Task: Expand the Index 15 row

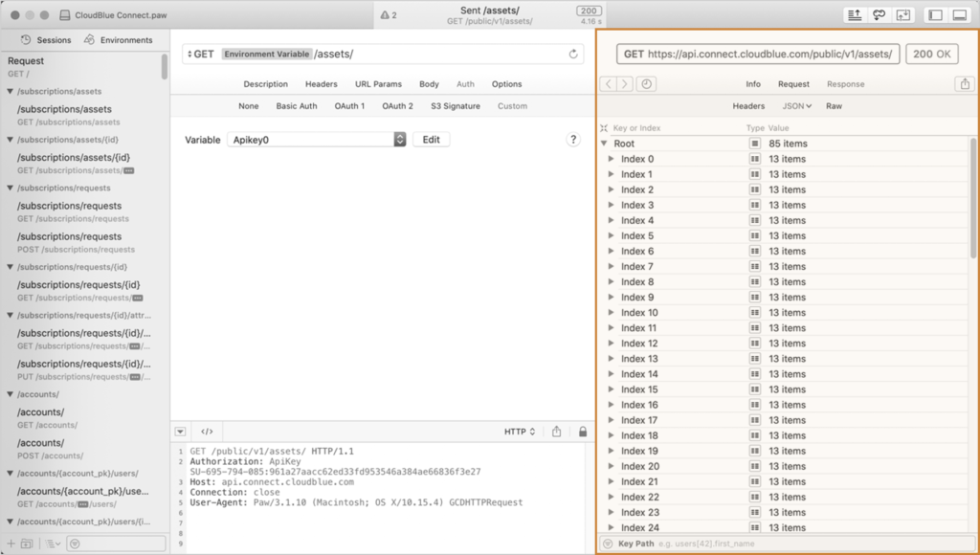Action: pos(612,389)
